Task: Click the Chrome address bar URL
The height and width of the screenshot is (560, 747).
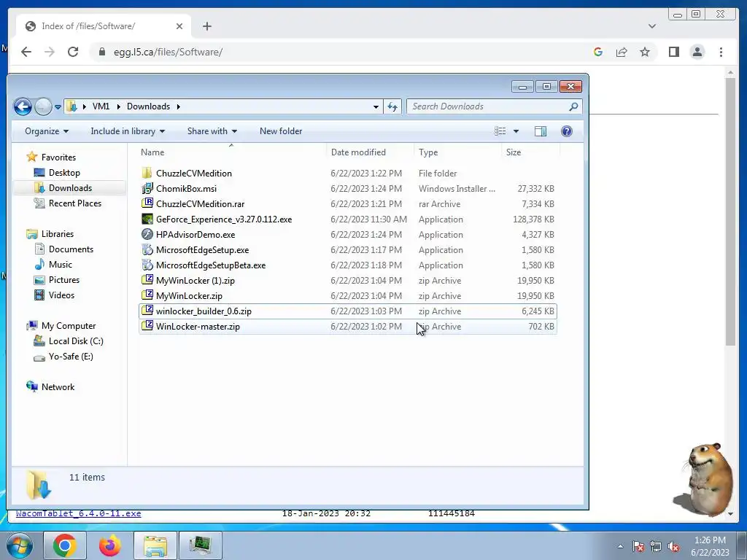Action: point(168,52)
